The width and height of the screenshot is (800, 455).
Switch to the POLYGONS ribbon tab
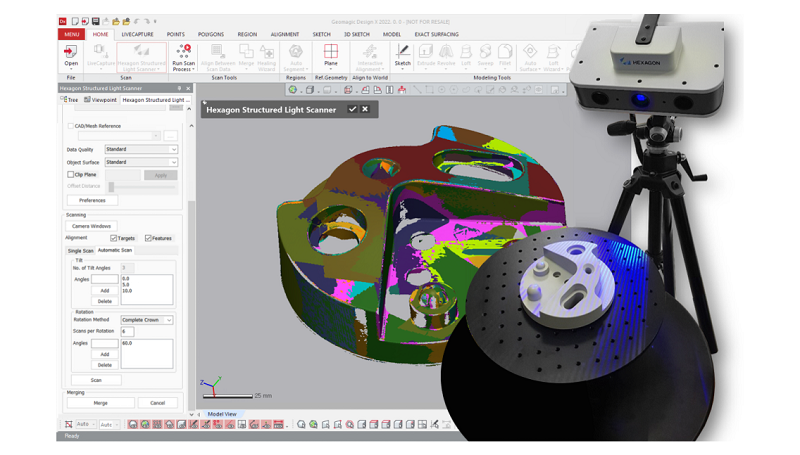211,34
